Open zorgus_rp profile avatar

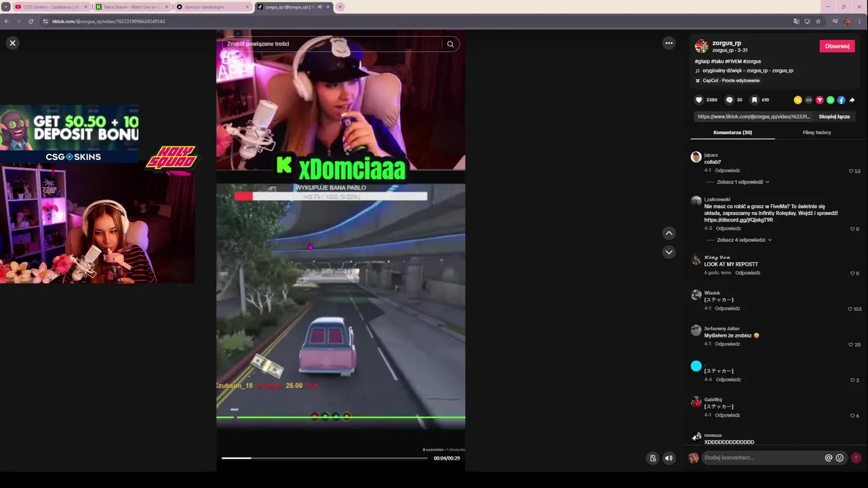coord(701,46)
